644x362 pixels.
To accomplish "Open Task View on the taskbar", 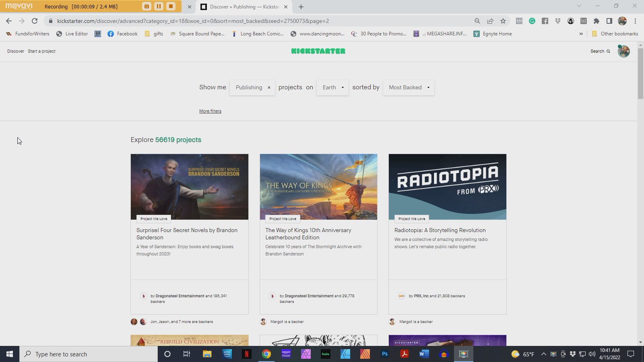I will coord(187,354).
